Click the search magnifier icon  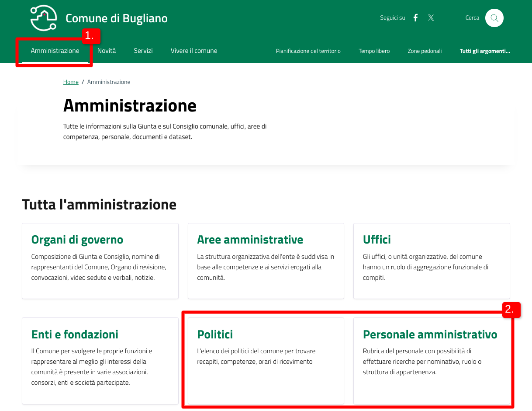coord(494,18)
